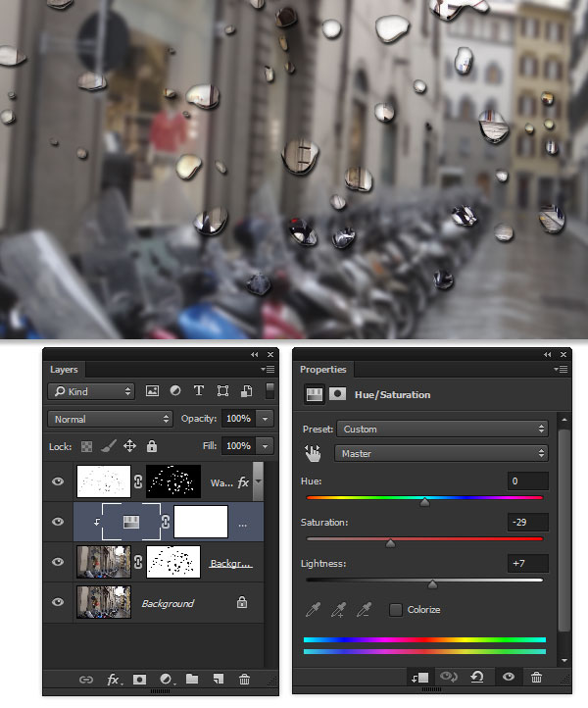Open the Preset dropdown showing Custom

click(x=441, y=429)
